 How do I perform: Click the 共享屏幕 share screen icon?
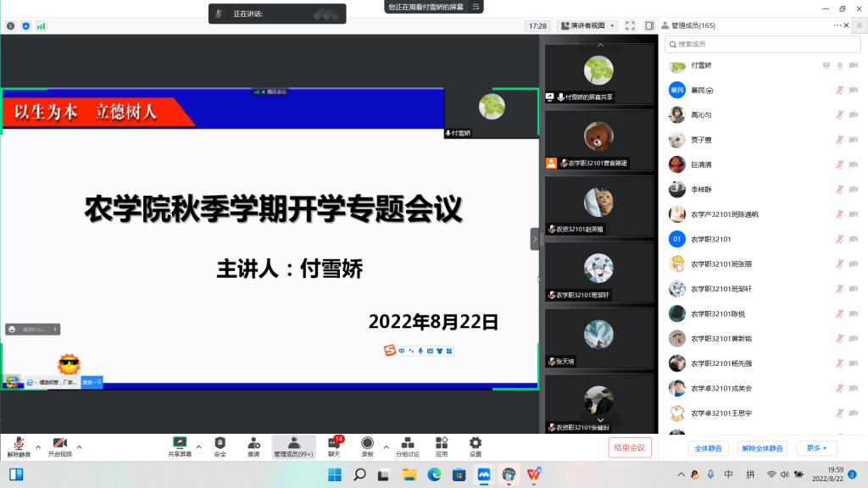(x=180, y=443)
